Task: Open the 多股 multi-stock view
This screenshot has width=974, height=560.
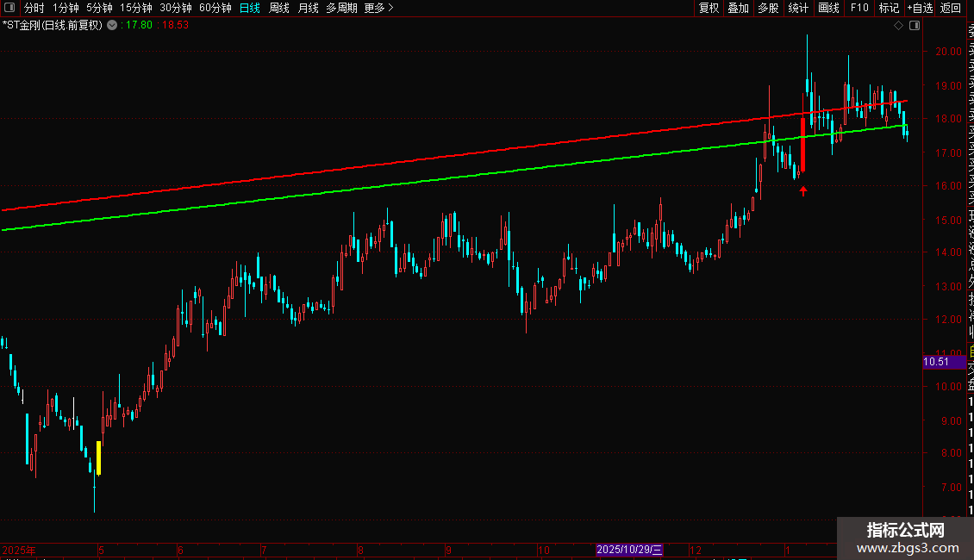Action: [x=768, y=8]
